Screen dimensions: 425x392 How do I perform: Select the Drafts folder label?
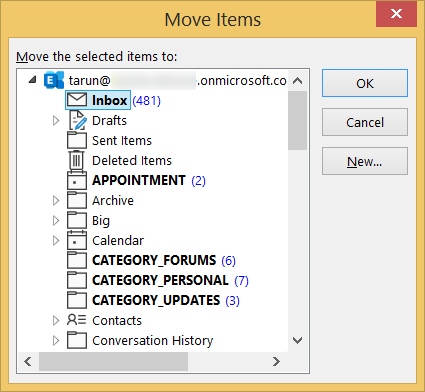click(109, 120)
